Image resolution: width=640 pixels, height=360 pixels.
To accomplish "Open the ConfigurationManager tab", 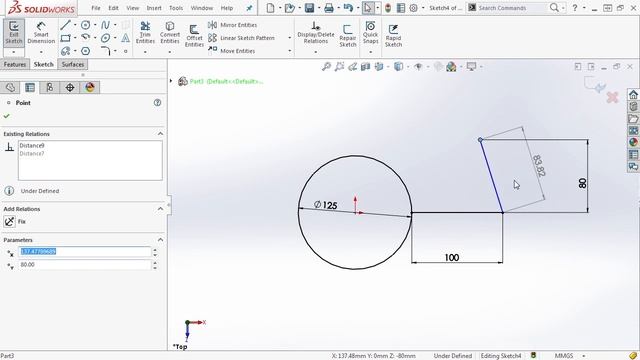I will point(50,87).
